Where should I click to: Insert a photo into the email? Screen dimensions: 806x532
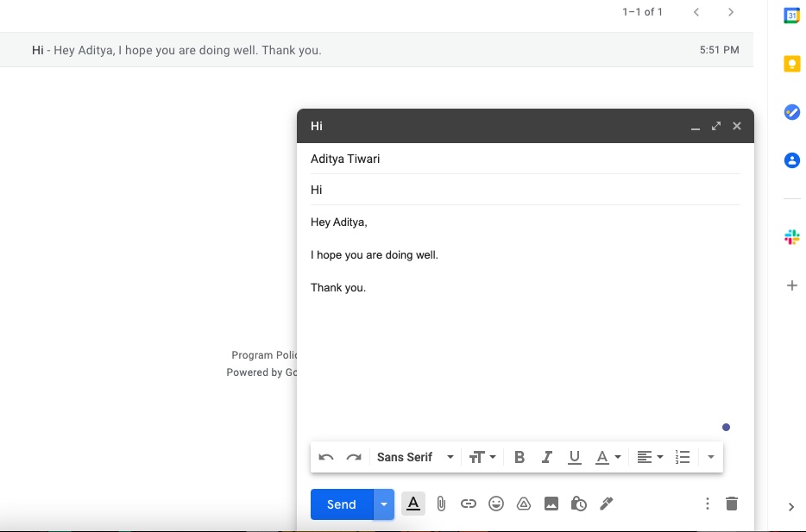[x=551, y=504]
